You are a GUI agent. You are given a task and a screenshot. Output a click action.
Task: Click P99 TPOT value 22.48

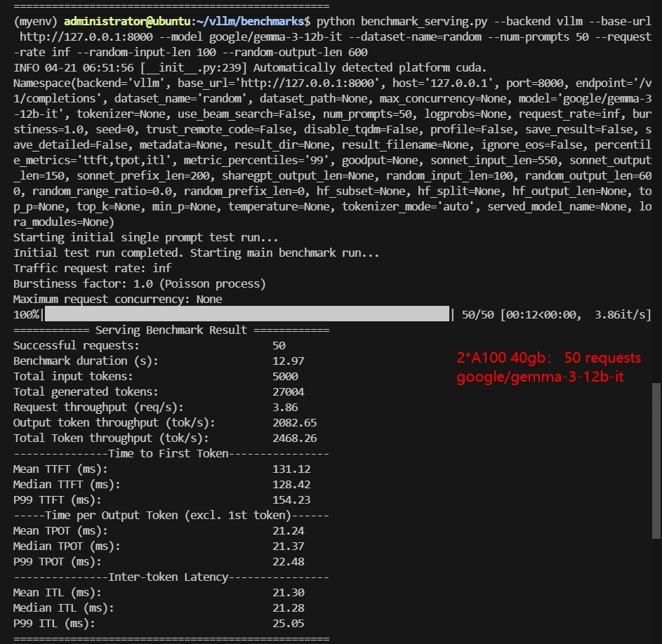point(288,562)
